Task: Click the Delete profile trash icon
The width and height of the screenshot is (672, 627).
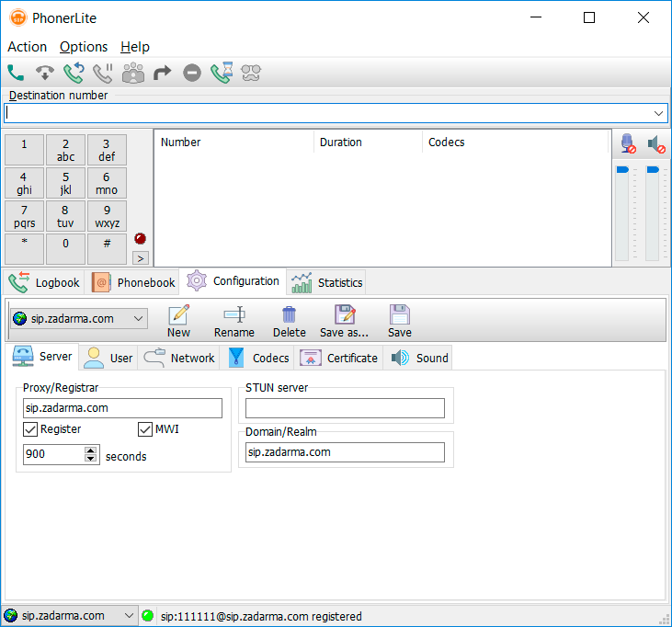Action: click(x=290, y=315)
